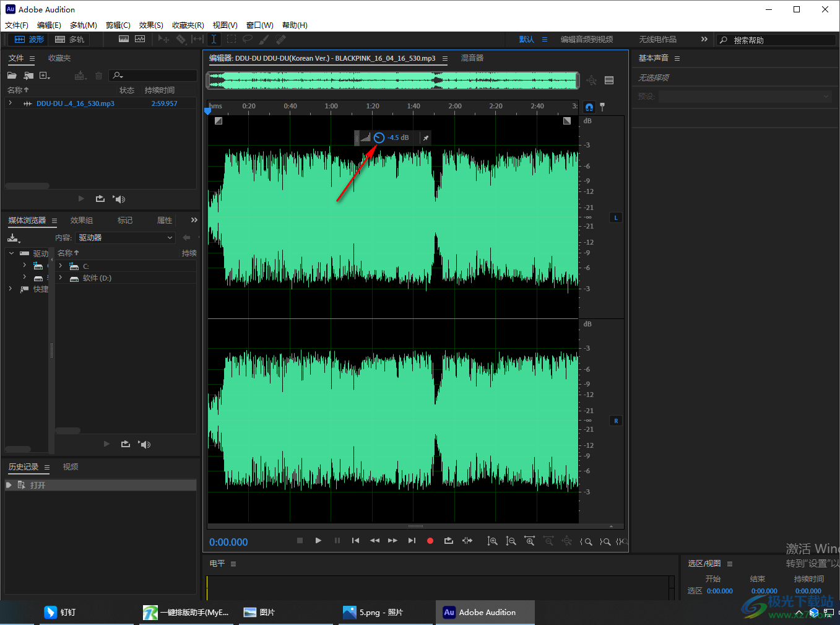Play the audio in the editor
Screen dimensions: 840x625
[x=318, y=541]
